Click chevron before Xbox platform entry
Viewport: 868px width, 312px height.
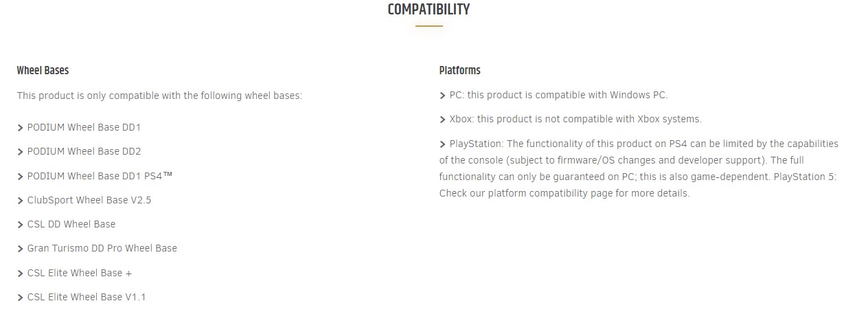tap(443, 120)
